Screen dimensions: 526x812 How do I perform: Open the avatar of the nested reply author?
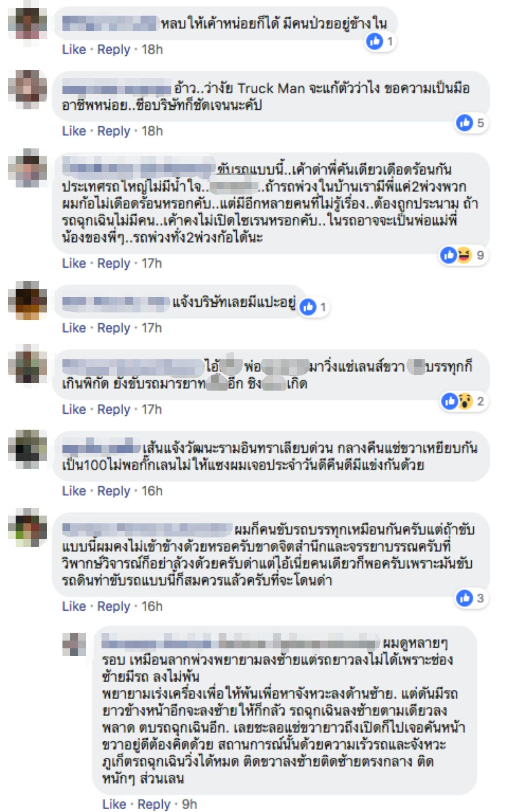coord(74,644)
